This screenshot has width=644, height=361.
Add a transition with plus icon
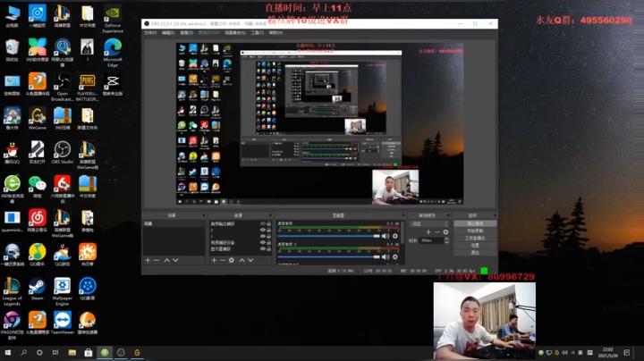click(428, 231)
